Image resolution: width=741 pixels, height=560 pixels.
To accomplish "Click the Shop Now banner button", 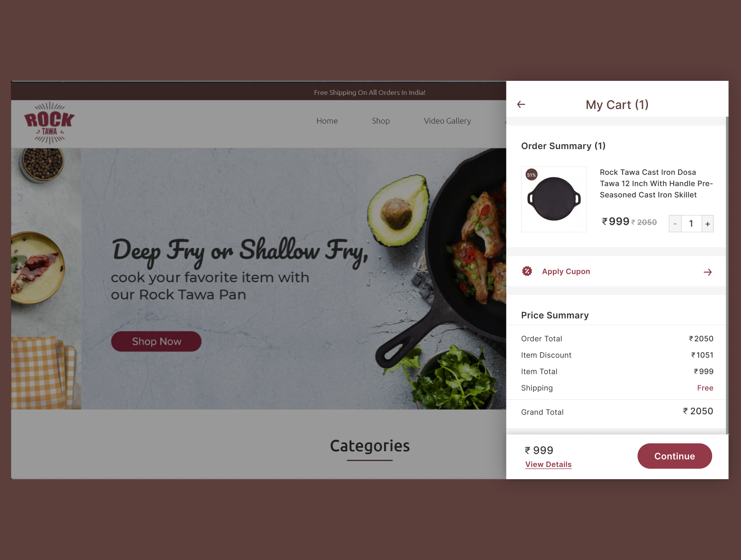I will pyautogui.click(x=156, y=341).
